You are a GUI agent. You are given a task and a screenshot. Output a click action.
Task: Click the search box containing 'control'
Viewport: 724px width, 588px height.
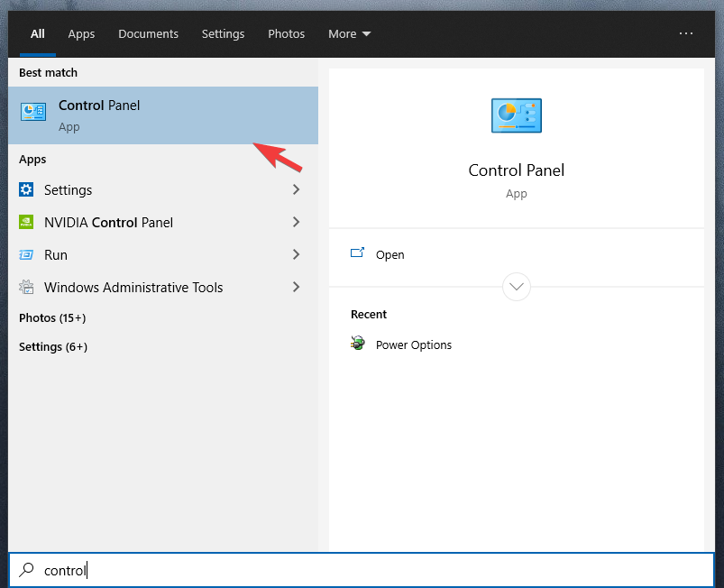362,570
